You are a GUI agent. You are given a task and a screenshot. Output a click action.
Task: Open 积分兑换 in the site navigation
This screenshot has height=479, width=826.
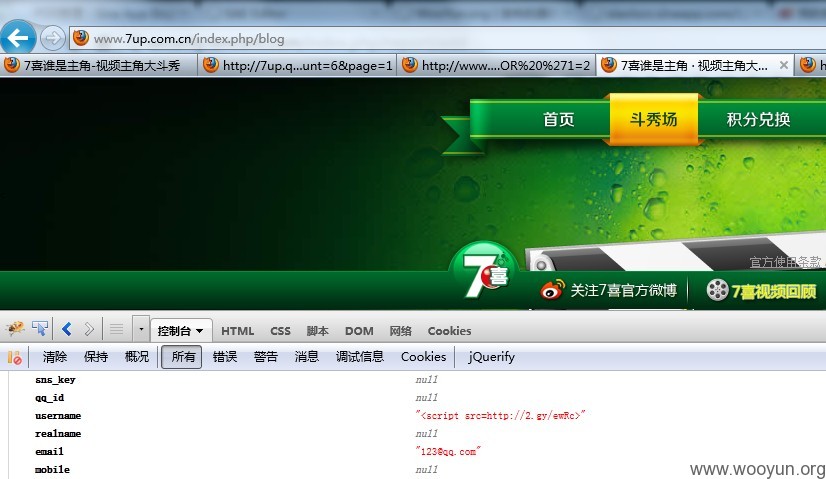tap(758, 120)
